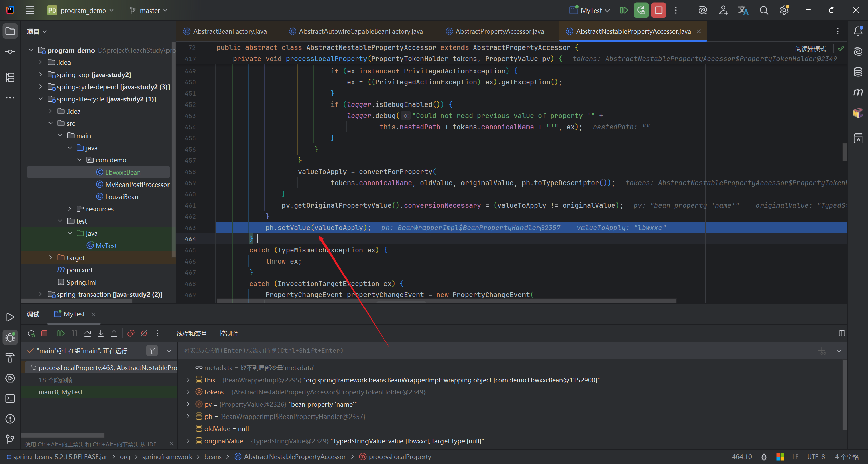Open View Breakpoints dialog icon
The height and width of the screenshot is (464, 868).
pyautogui.click(x=131, y=334)
